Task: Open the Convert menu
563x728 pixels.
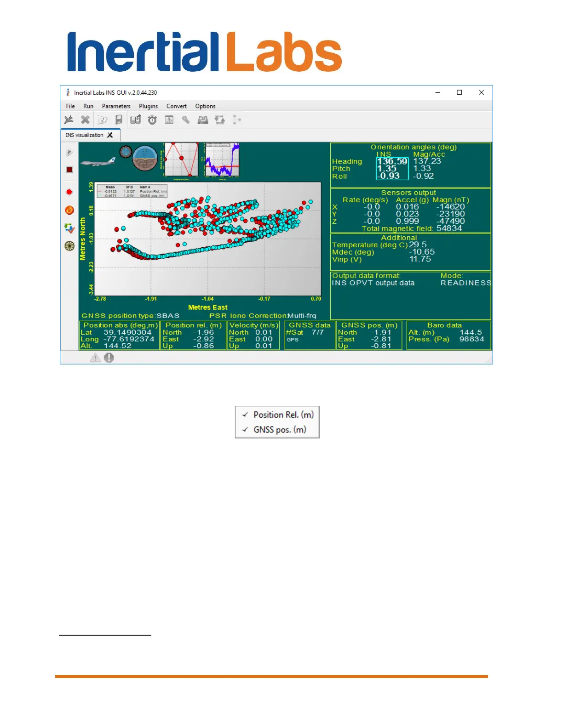Action: point(177,106)
